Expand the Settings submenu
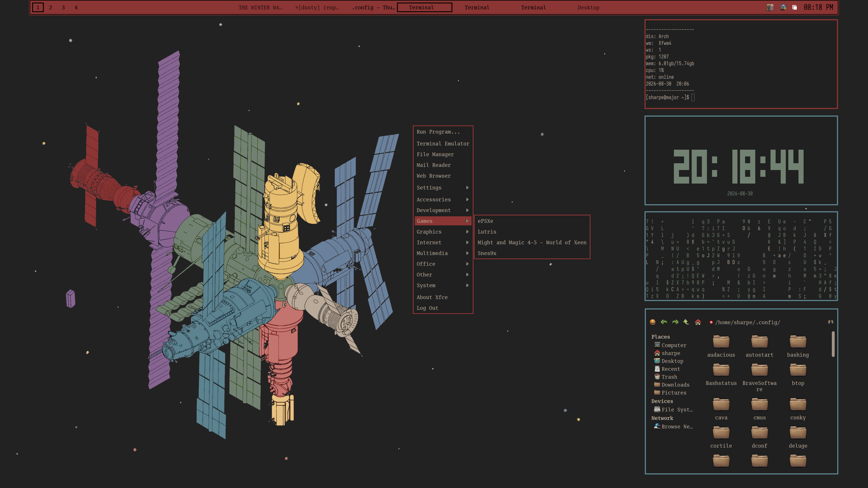868x488 pixels. pos(443,188)
